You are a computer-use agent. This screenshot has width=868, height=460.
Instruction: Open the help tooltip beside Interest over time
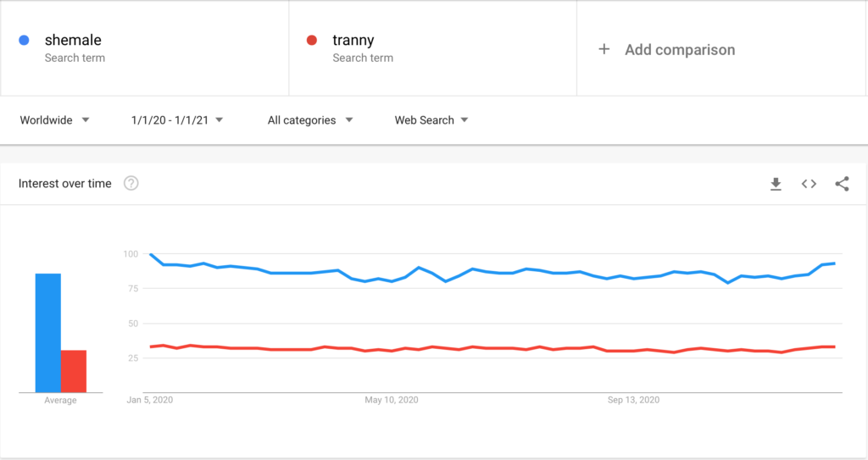[131, 184]
